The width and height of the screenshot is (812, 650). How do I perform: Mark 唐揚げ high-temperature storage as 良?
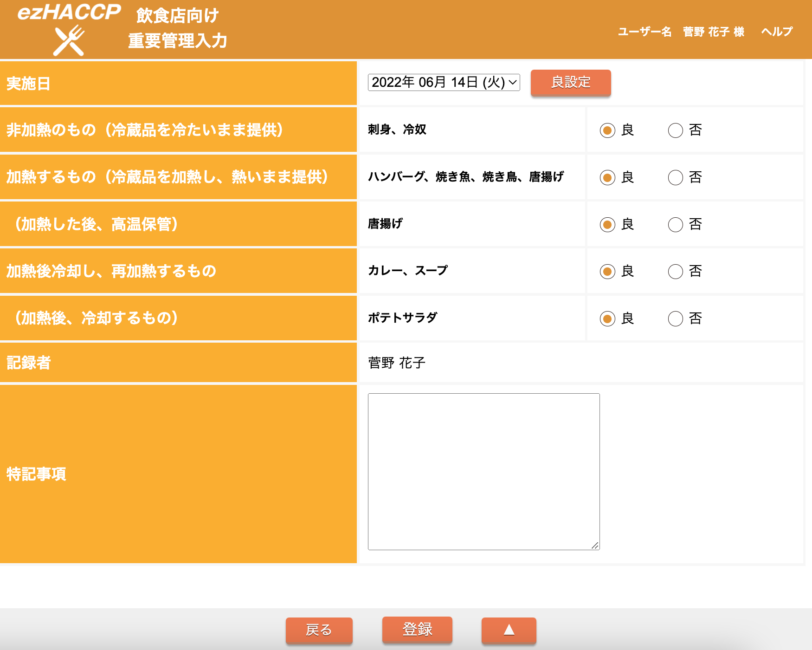click(607, 225)
